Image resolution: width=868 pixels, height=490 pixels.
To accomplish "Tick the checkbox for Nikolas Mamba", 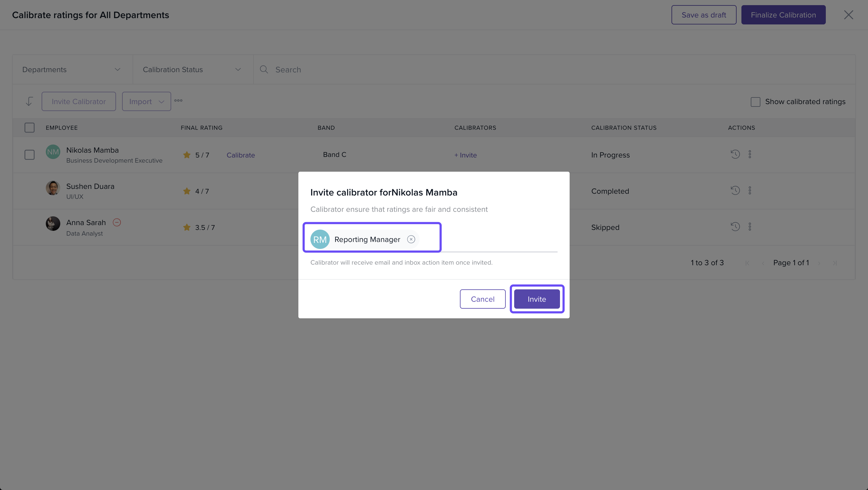I will coord(30,155).
